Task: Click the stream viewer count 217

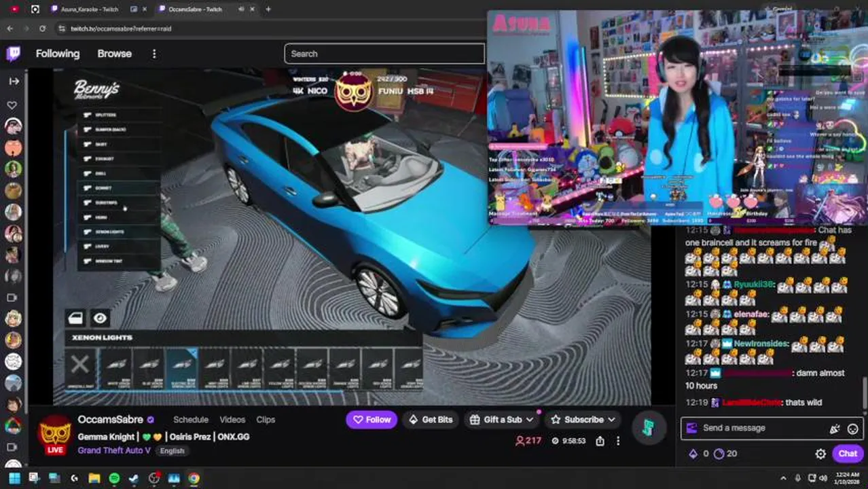Action: [528, 441]
